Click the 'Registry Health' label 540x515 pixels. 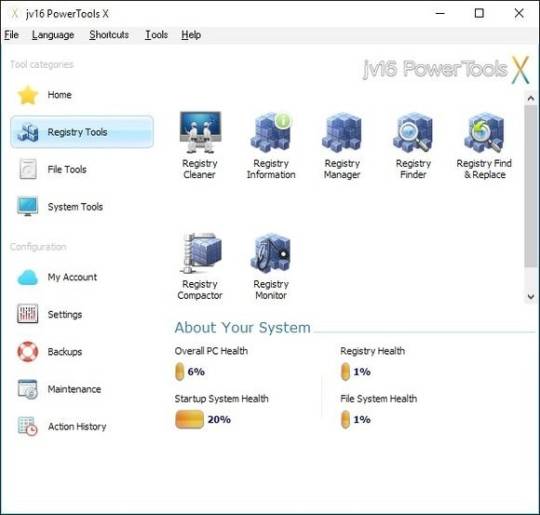tap(373, 351)
